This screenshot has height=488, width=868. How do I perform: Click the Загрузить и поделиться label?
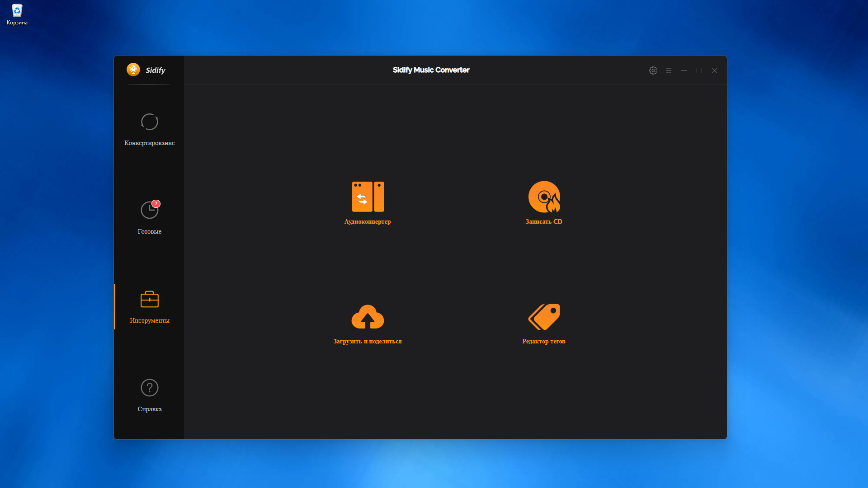point(368,341)
